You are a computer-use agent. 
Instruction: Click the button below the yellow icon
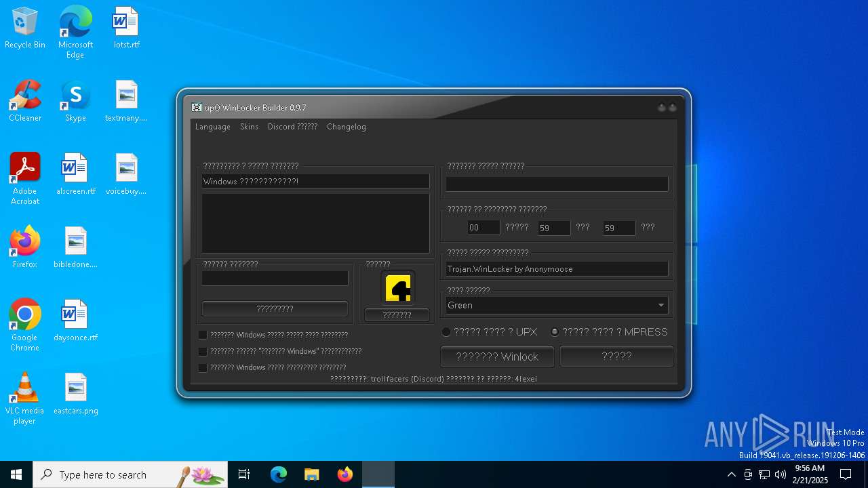point(397,315)
